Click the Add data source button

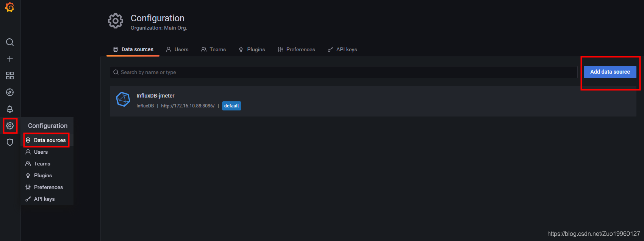[x=610, y=72]
